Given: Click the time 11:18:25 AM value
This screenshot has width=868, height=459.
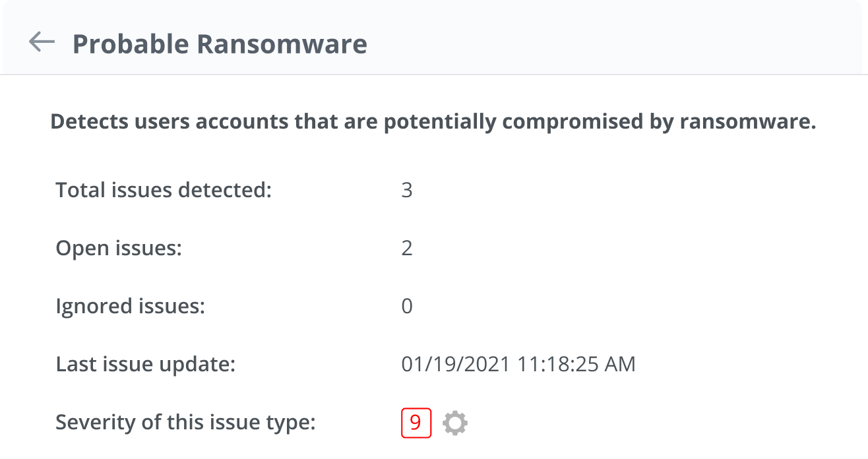Looking at the screenshot, I should pyautogui.click(x=575, y=365).
